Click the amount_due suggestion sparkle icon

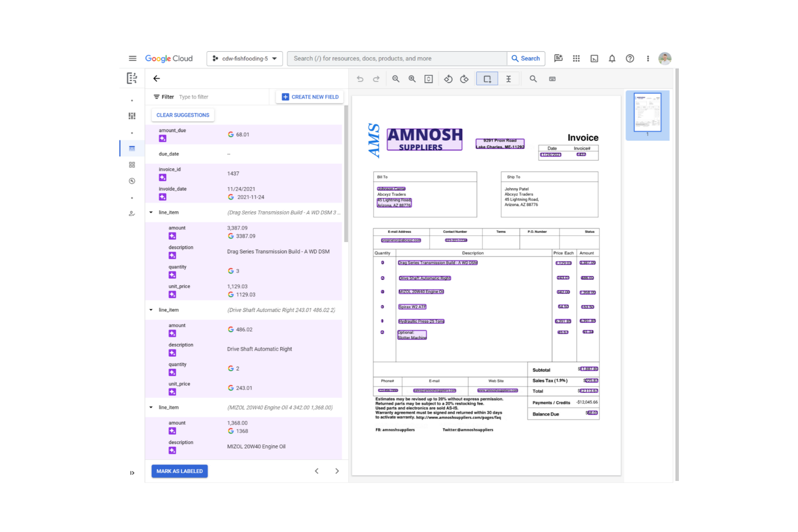click(162, 139)
